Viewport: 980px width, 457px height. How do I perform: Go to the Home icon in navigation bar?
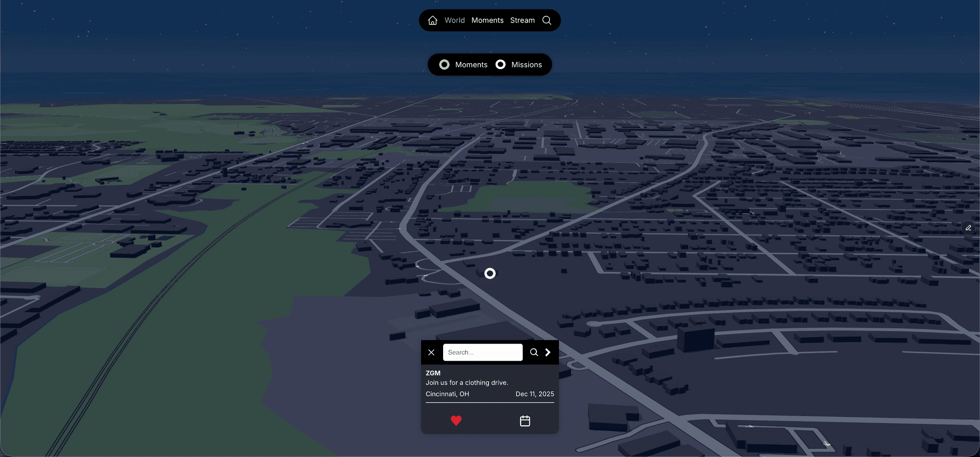pyautogui.click(x=433, y=20)
